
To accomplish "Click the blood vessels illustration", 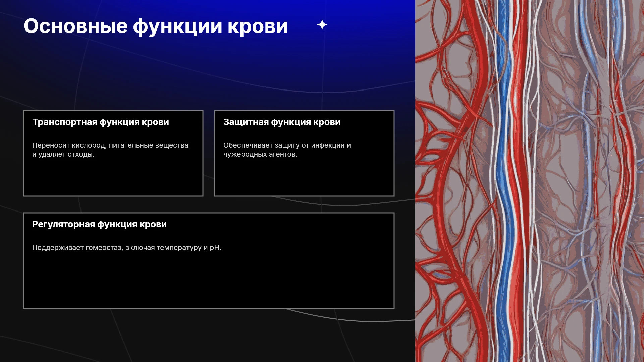I will click(x=530, y=181).
